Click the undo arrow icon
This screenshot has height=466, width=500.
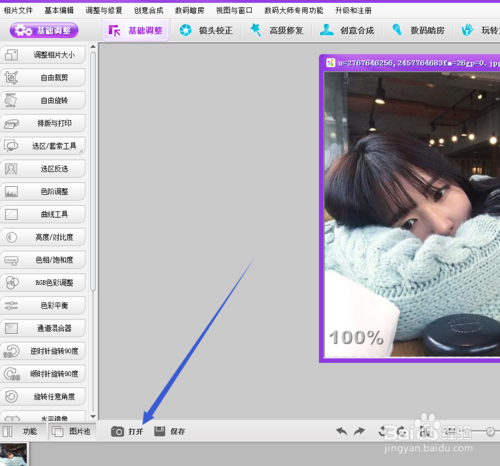pyautogui.click(x=342, y=431)
